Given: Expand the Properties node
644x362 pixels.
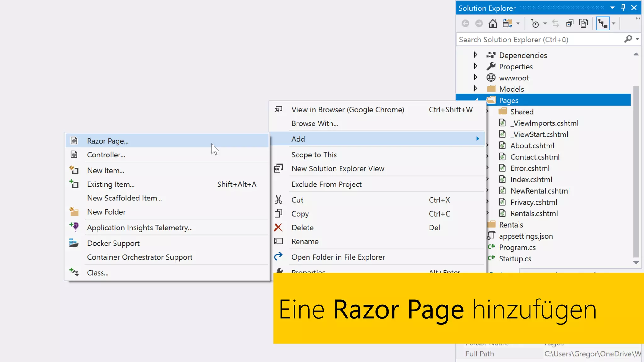Looking at the screenshot, I should click(x=475, y=66).
